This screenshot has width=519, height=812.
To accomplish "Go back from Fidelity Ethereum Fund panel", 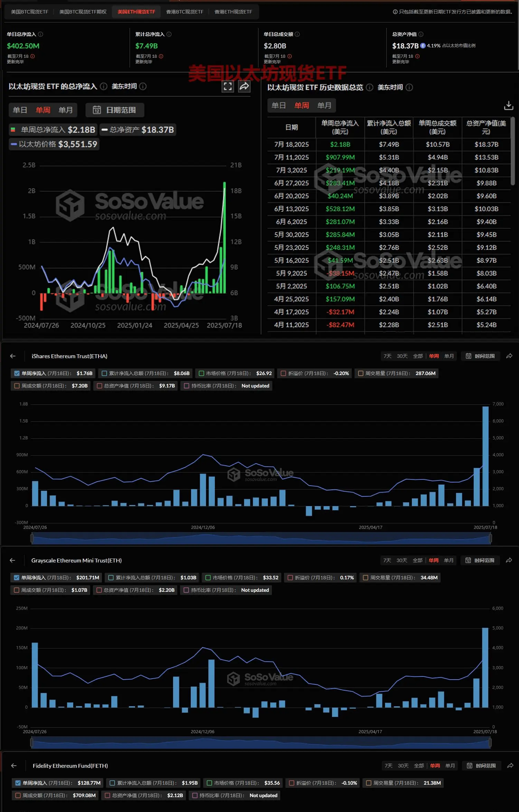I will (14, 766).
